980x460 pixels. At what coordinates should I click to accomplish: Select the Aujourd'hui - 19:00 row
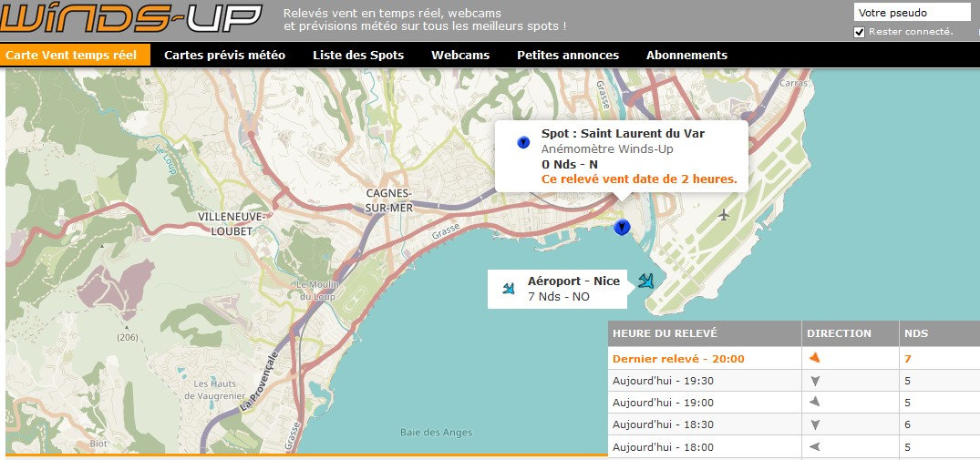tap(794, 403)
